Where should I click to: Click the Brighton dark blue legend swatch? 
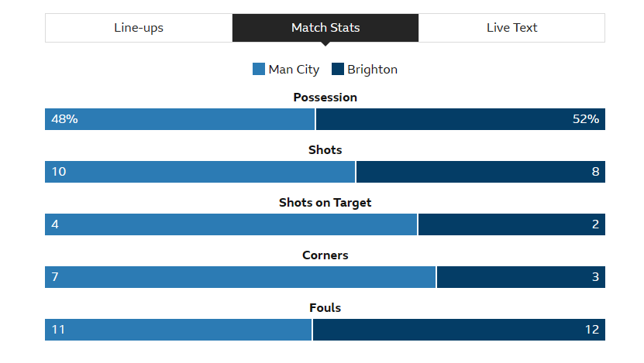[338, 69]
